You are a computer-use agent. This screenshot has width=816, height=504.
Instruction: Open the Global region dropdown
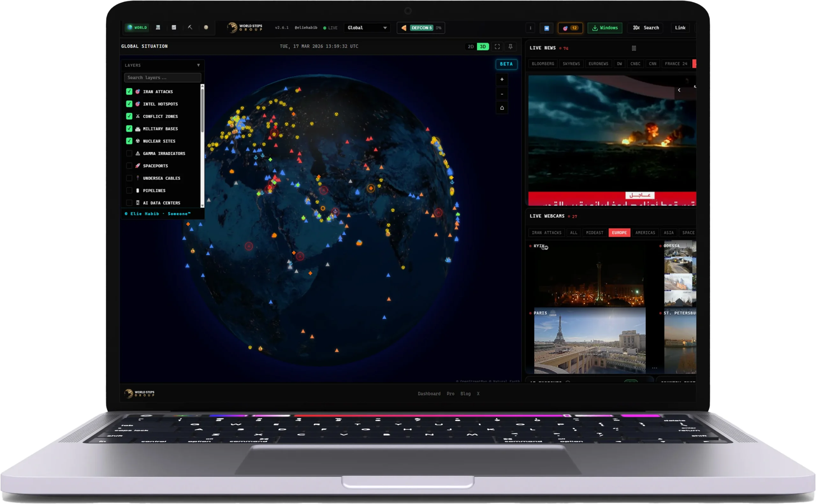pyautogui.click(x=367, y=28)
